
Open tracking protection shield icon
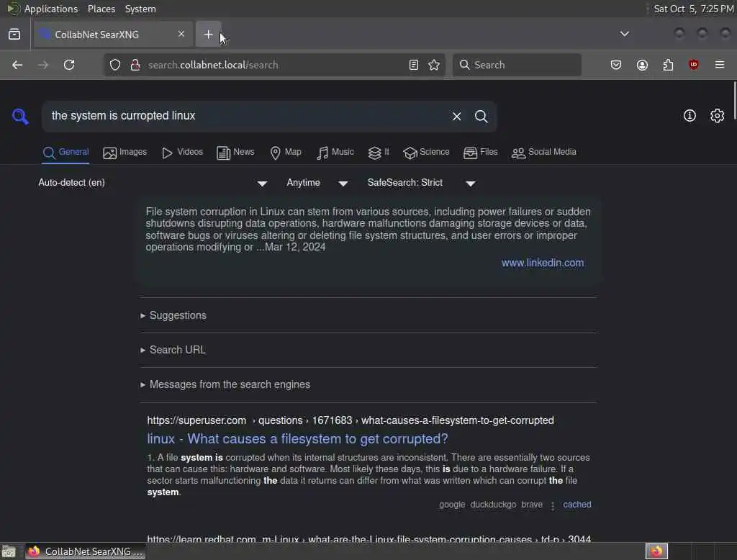click(x=115, y=65)
